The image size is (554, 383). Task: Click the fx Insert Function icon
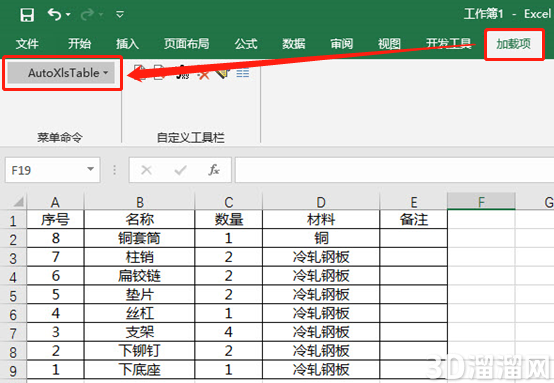pos(213,170)
